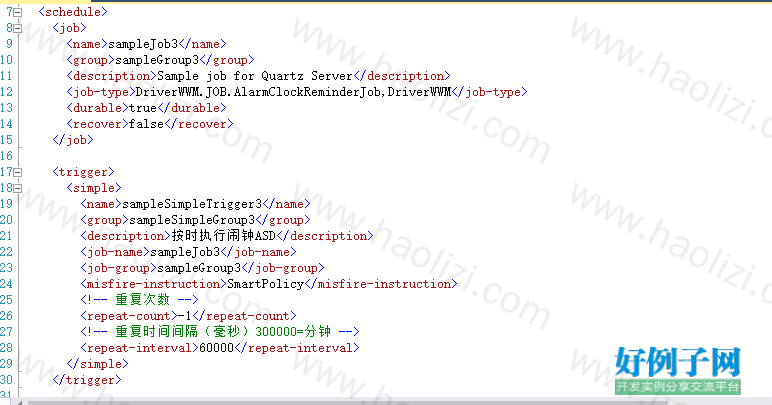Click the left scroll arrow of horizontal scrollbar
The image size is (772, 405).
coord(20,403)
